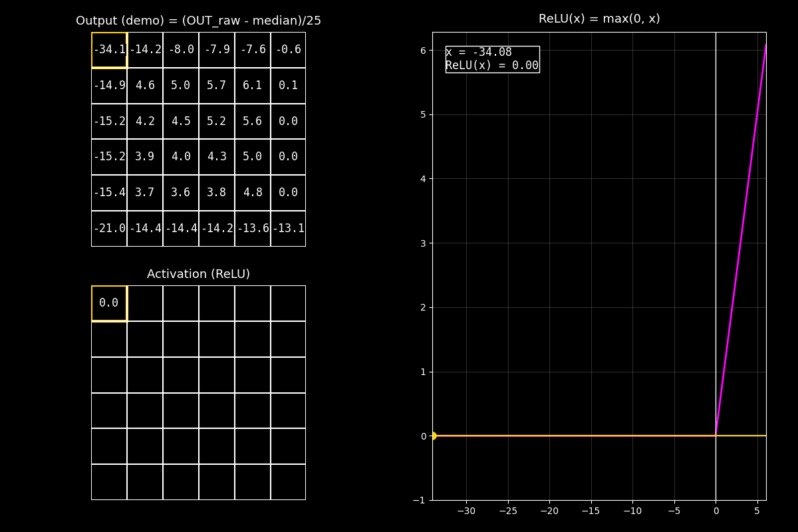798x532 pixels.
Task: Click the yellow marker dot on the ReLU plot
Action: tap(433, 436)
